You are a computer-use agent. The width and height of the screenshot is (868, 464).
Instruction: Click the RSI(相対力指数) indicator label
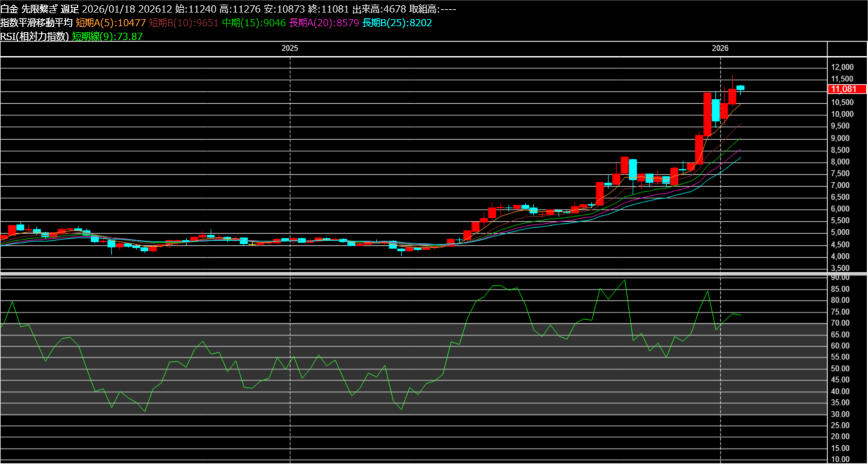pyautogui.click(x=34, y=36)
